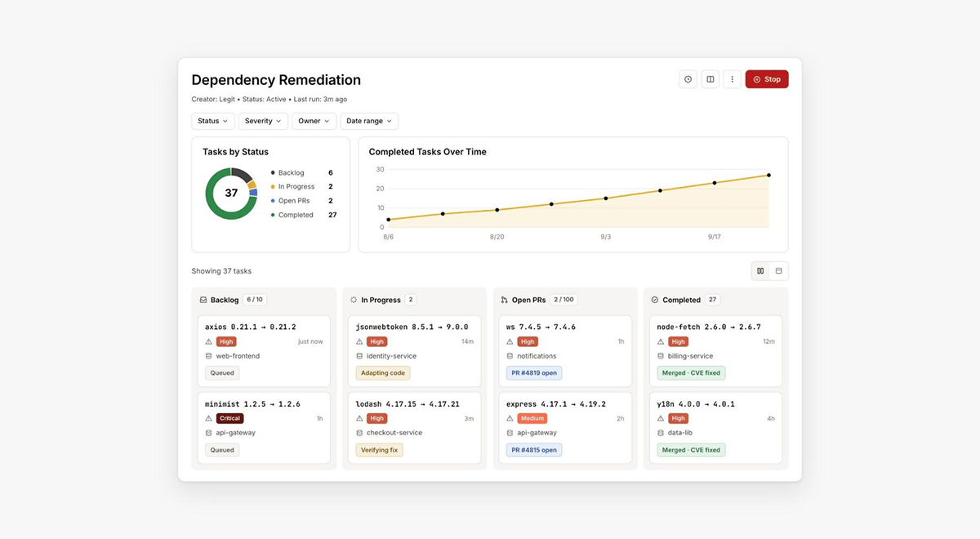Open the Status filter dropdown

(213, 121)
